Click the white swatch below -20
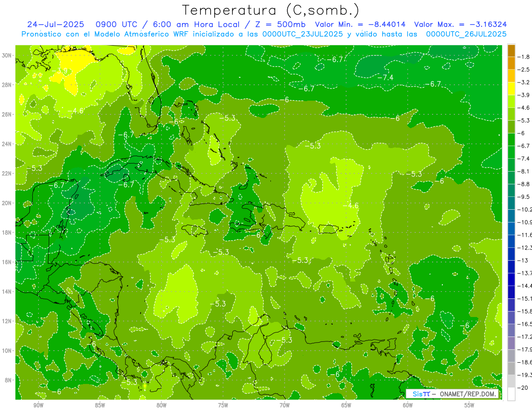Image resolution: width=532 pixels, height=411 pixels. click(511, 394)
